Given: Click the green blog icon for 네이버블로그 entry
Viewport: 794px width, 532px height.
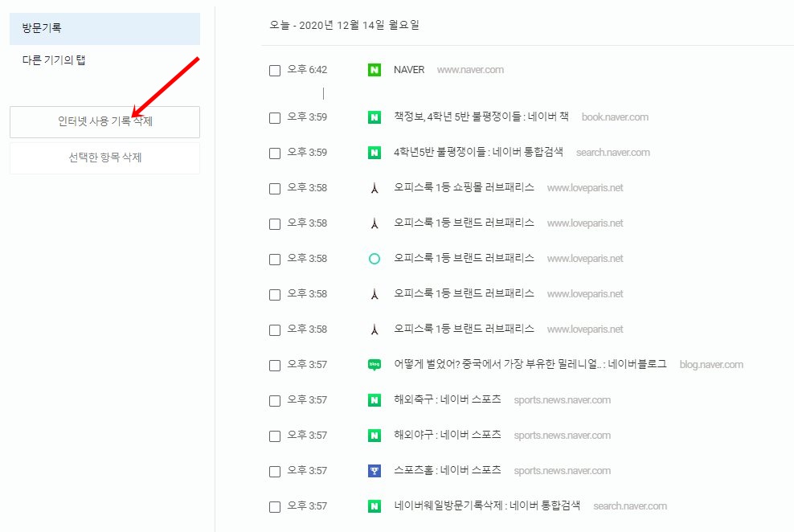Looking at the screenshot, I should (x=374, y=365).
